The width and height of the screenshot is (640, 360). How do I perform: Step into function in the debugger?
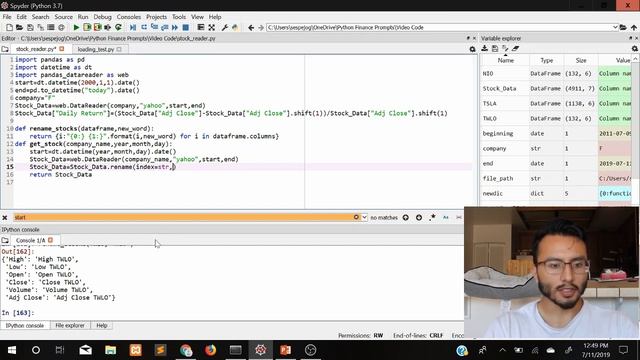154,27
